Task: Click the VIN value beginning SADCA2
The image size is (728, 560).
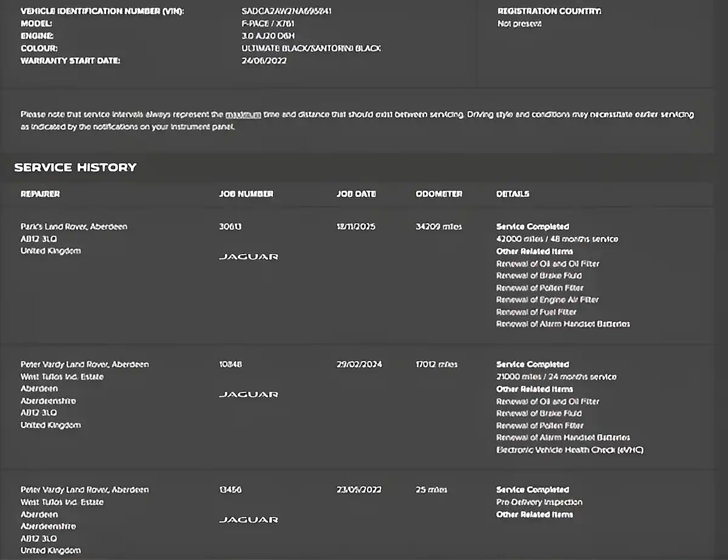Action: (x=286, y=12)
